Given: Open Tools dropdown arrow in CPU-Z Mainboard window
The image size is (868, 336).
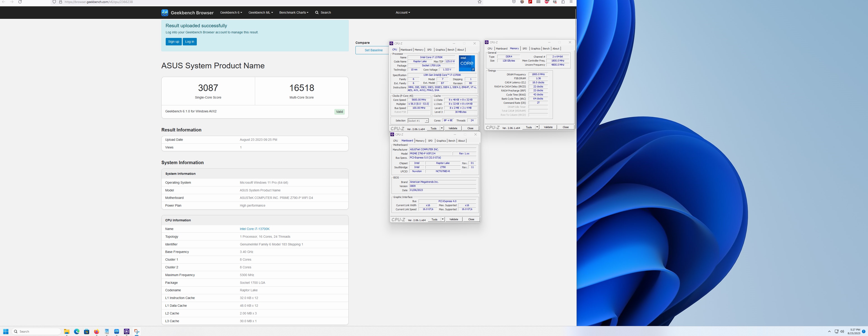Looking at the screenshot, I should tap(443, 219).
